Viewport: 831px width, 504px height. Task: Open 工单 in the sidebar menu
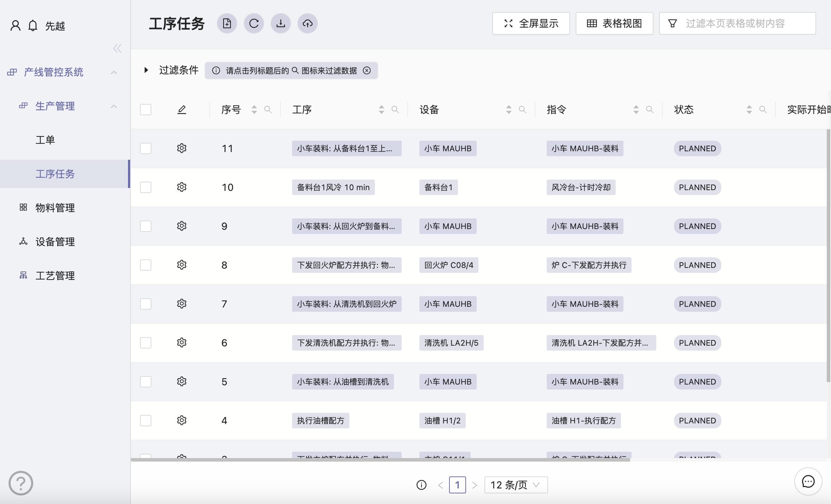tap(45, 140)
